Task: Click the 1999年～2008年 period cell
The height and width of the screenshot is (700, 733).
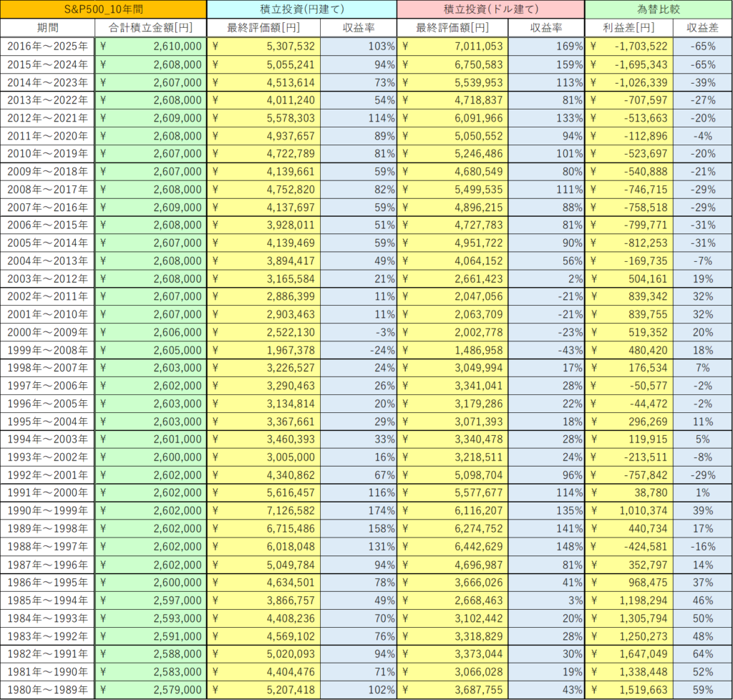Action: [48, 350]
